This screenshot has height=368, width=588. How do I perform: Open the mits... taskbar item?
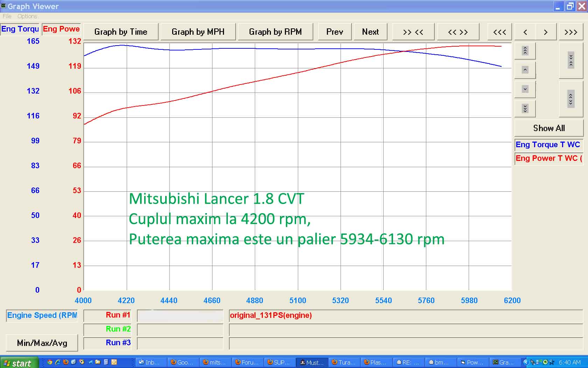pos(216,362)
